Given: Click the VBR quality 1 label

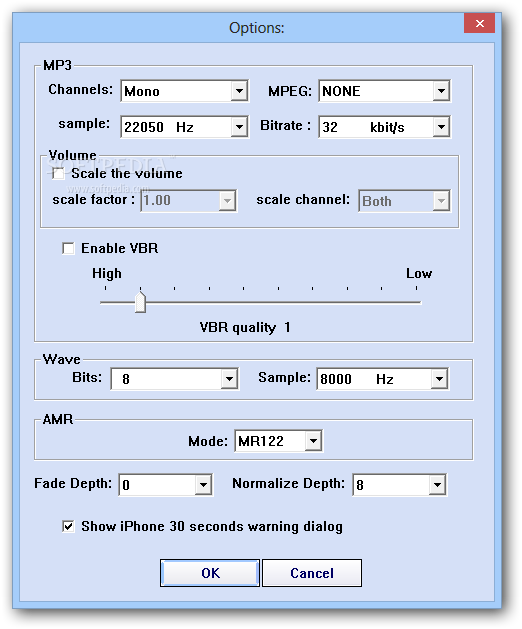Looking at the screenshot, I should 245,328.
